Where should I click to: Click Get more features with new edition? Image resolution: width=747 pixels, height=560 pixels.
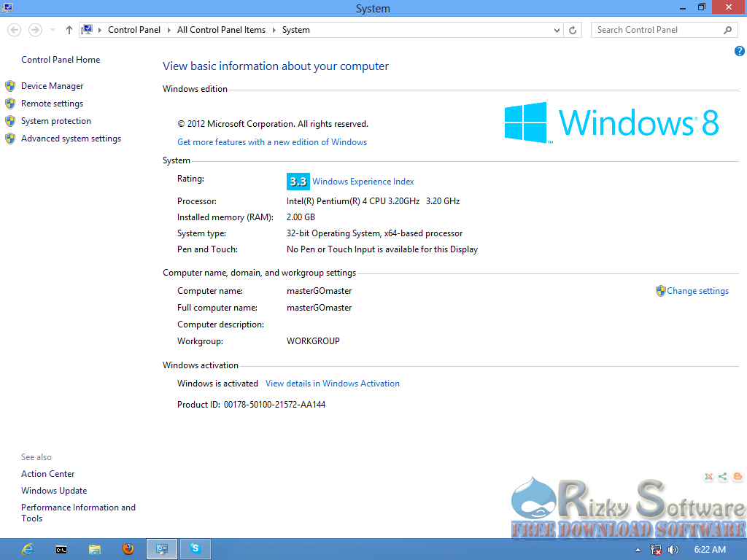tap(272, 142)
